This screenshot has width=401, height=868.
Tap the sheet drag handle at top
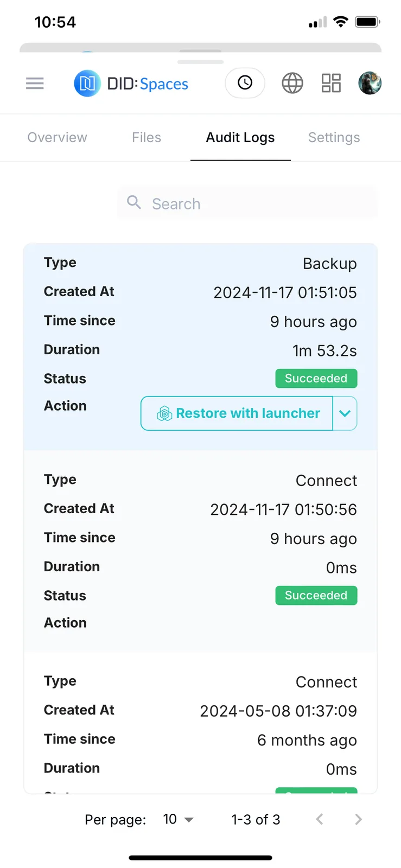(x=201, y=61)
